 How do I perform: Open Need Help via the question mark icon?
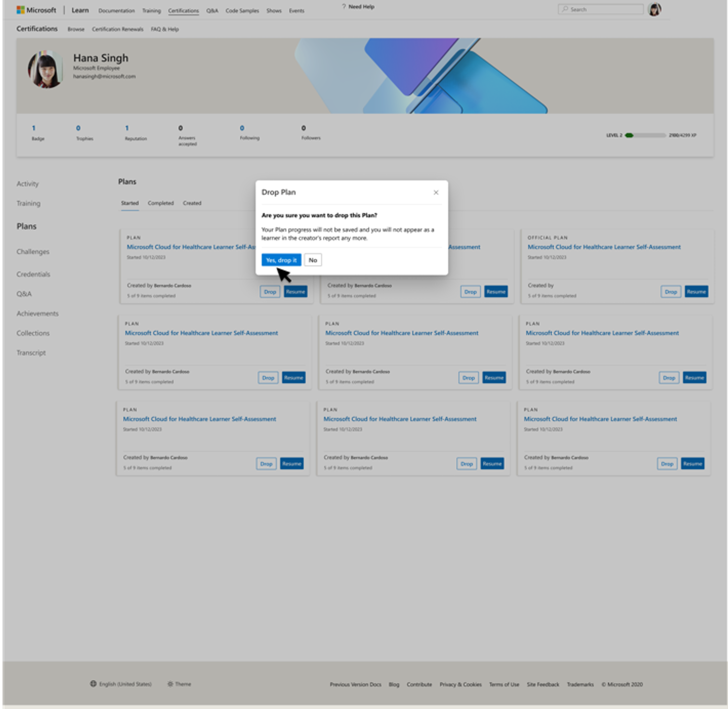[x=344, y=7]
